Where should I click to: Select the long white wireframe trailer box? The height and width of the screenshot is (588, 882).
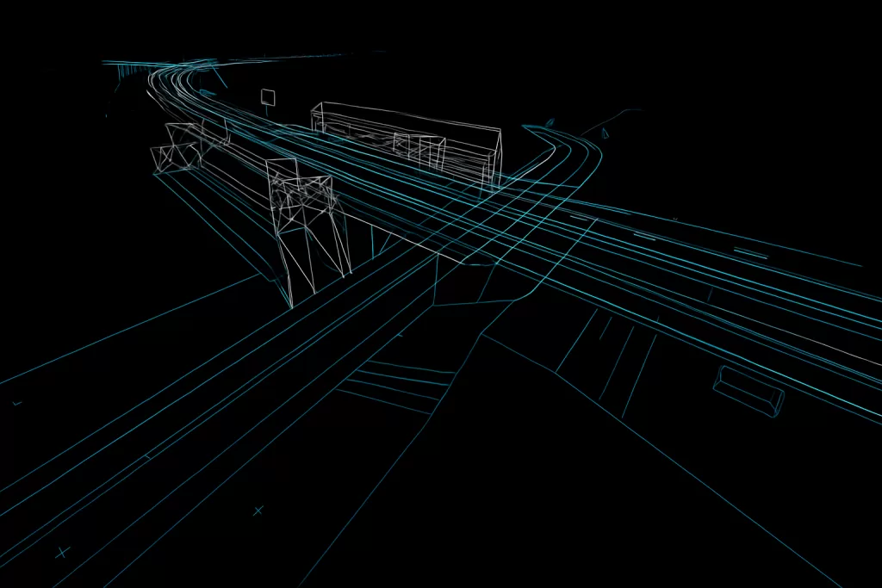(405, 142)
